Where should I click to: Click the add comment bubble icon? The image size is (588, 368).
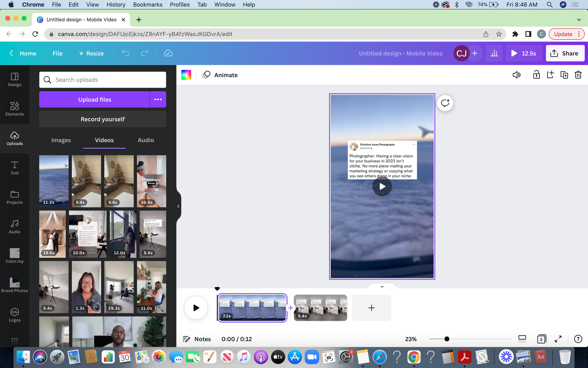coord(445,103)
